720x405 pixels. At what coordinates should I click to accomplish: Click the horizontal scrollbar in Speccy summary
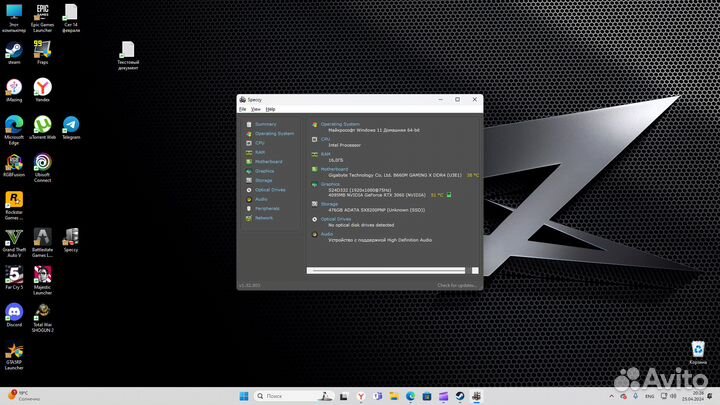[386, 270]
